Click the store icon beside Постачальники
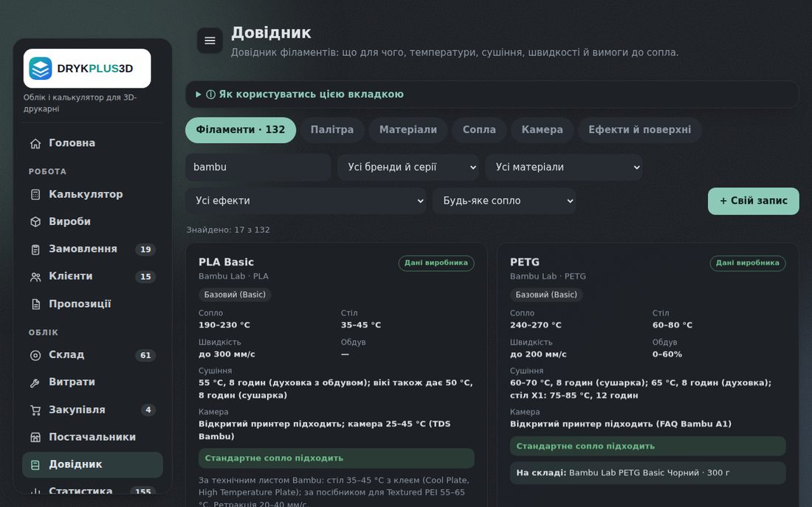This screenshot has width=812, height=507. [35, 438]
